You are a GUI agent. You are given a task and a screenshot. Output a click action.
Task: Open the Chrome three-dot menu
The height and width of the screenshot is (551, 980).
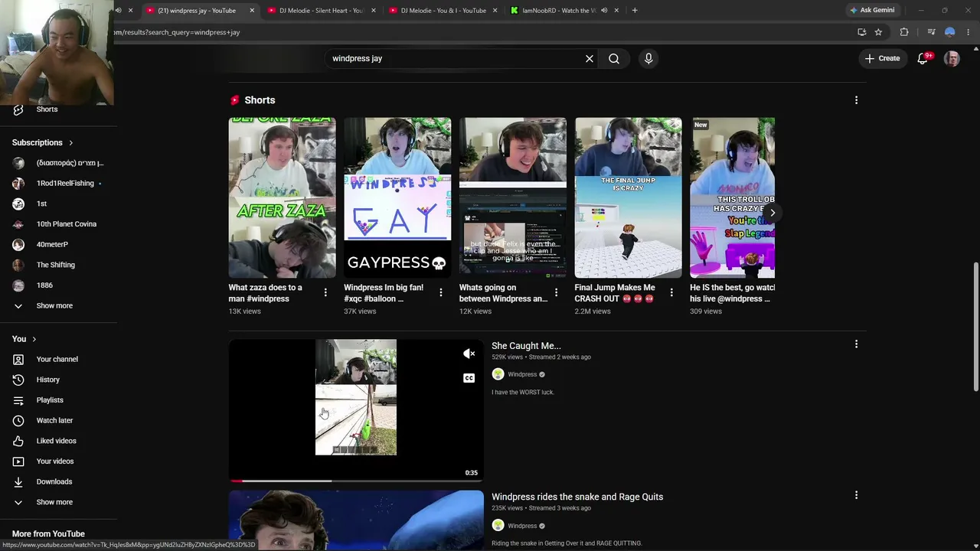click(x=969, y=32)
